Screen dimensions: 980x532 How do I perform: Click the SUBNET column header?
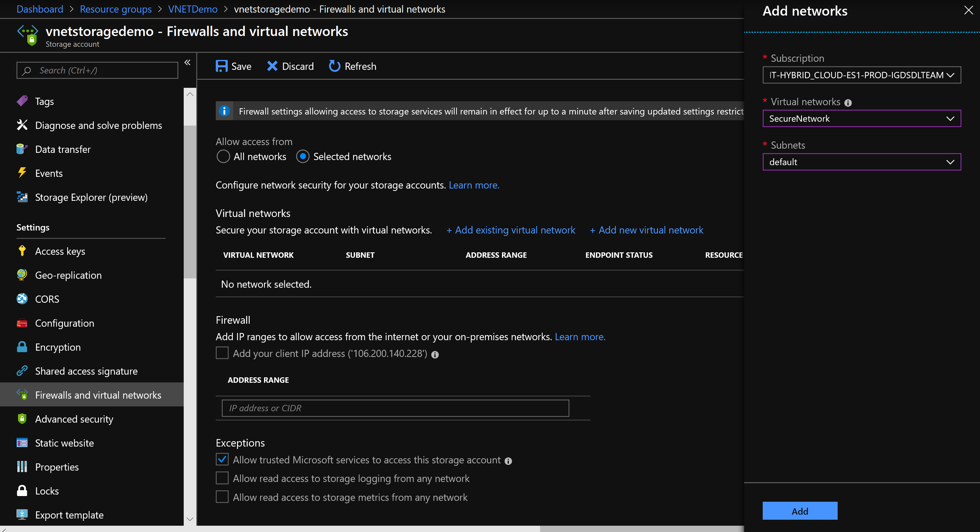click(x=360, y=255)
